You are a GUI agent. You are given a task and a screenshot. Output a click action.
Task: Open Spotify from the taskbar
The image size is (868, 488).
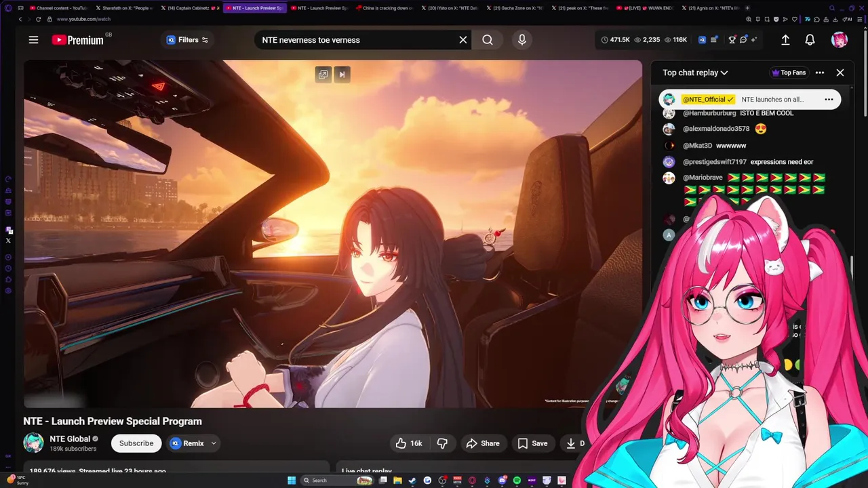pos(517,481)
